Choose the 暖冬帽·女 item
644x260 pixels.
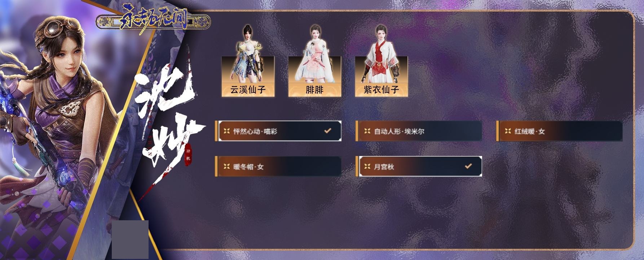[278, 166]
